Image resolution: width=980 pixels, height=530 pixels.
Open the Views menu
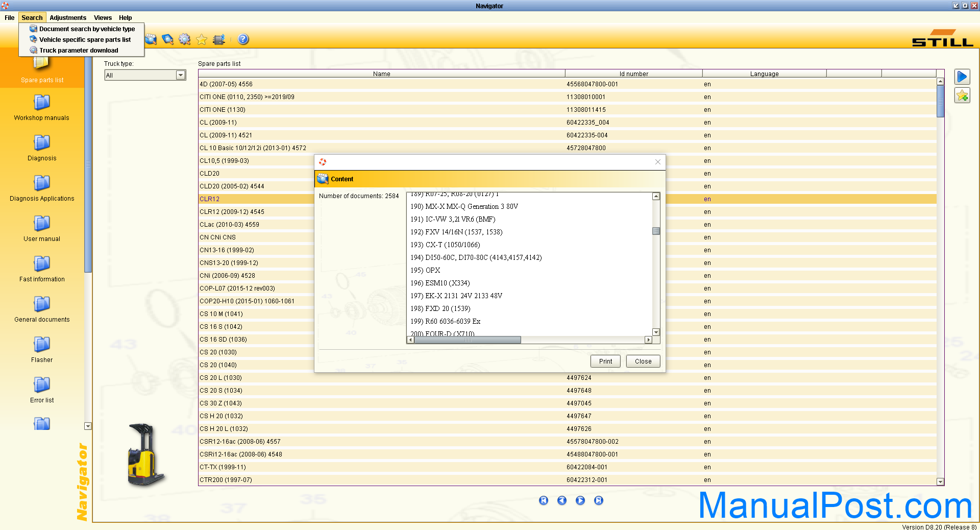(x=103, y=17)
